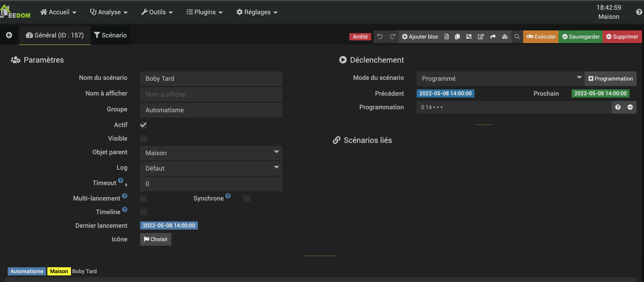This screenshot has height=282, width=644.
Task: Click the Sauvegarder button
Action: (x=581, y=37)
